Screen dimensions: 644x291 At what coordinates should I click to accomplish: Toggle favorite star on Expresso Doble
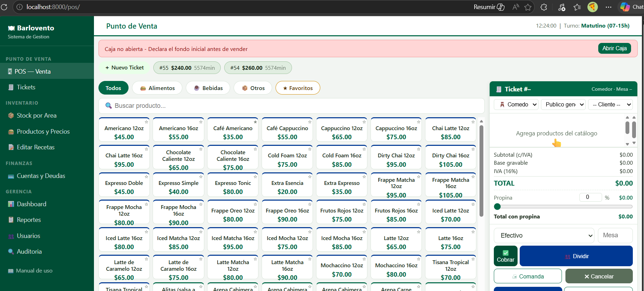click(146, 177)
